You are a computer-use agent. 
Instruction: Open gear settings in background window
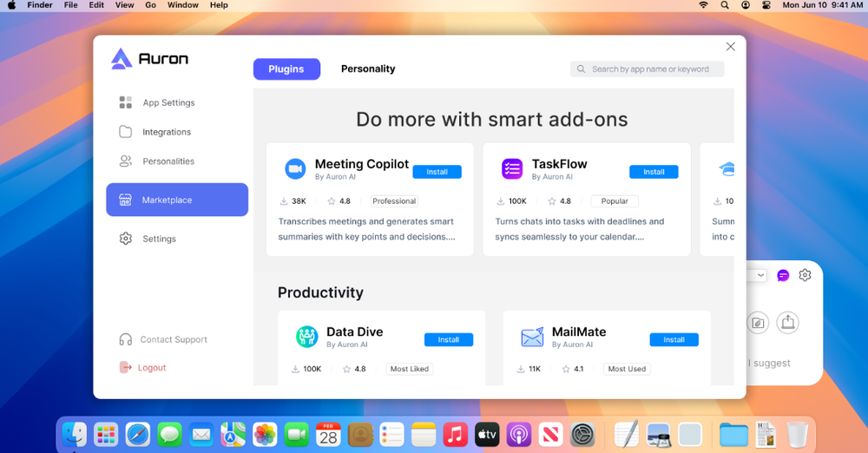tap(805, 275)
